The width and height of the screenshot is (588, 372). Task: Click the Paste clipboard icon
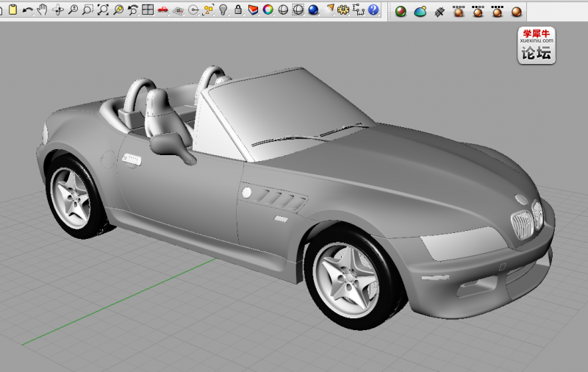point(12,10)
